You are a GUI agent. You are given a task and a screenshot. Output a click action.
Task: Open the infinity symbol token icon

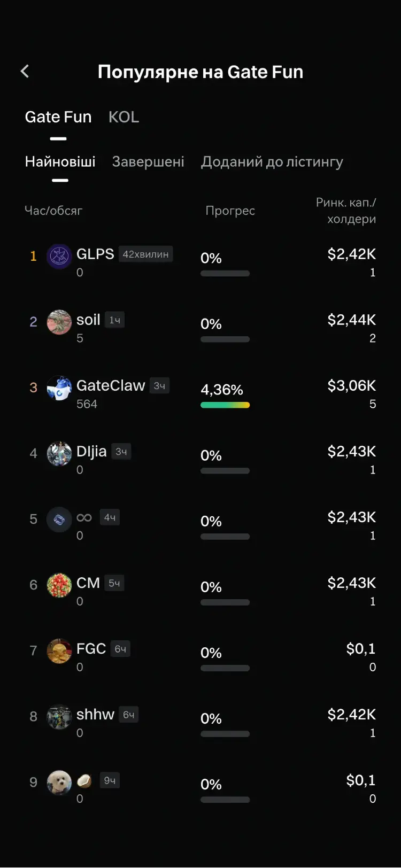pos(59,520)
